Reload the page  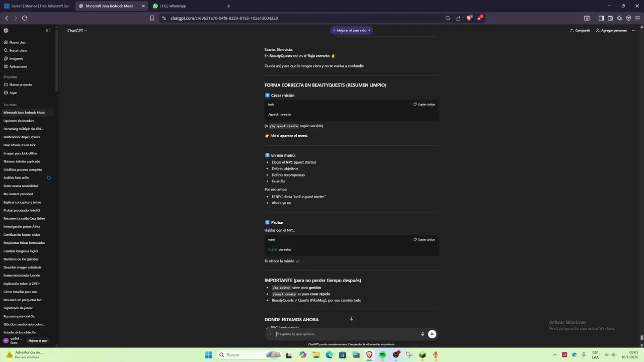pyautogui.click(x=24, y=18)
